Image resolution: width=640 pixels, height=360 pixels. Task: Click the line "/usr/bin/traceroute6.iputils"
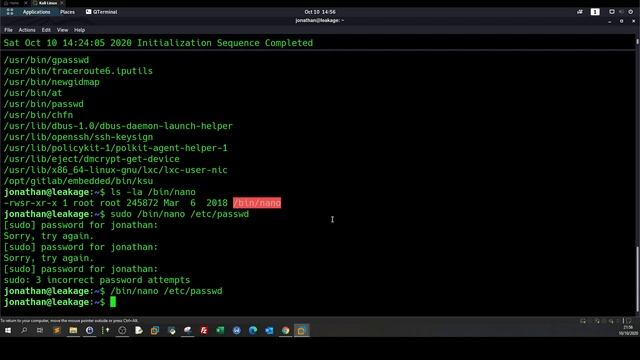(78, 71)
